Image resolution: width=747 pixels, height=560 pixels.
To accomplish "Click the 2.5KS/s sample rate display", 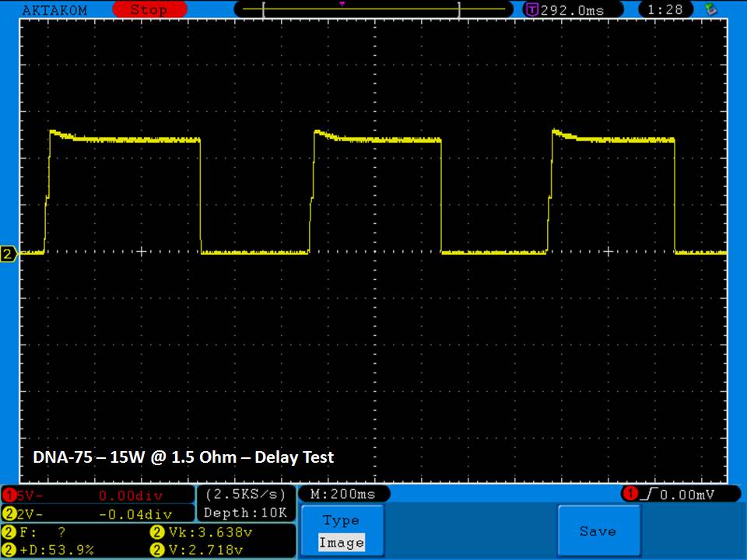I will point(245,494).
